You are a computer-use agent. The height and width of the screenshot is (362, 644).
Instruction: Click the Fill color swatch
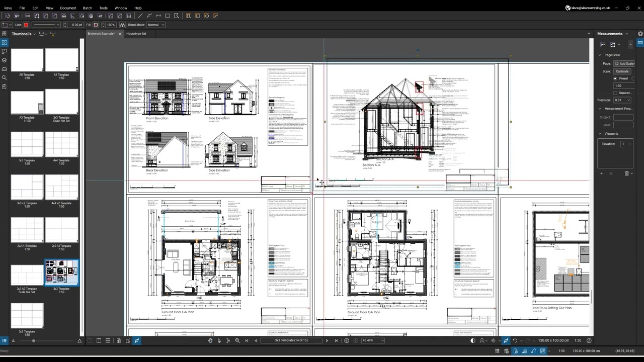coord(96,25)
